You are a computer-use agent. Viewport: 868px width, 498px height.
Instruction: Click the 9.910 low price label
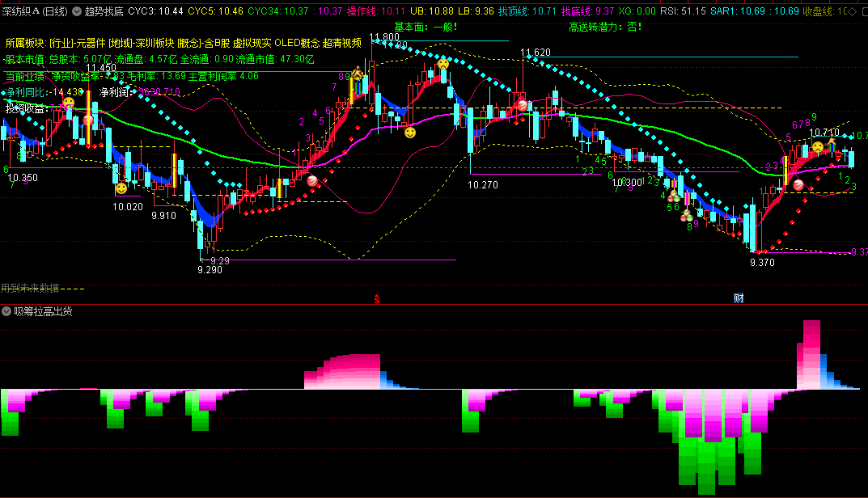tap(164, 216)
